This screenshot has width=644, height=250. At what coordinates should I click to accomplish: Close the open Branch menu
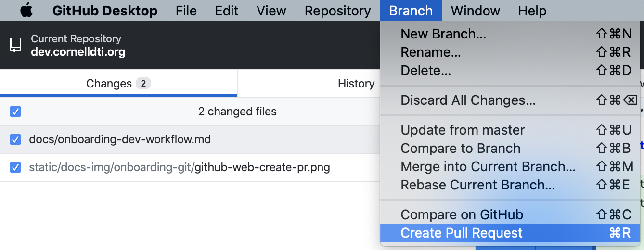(411, 11)
